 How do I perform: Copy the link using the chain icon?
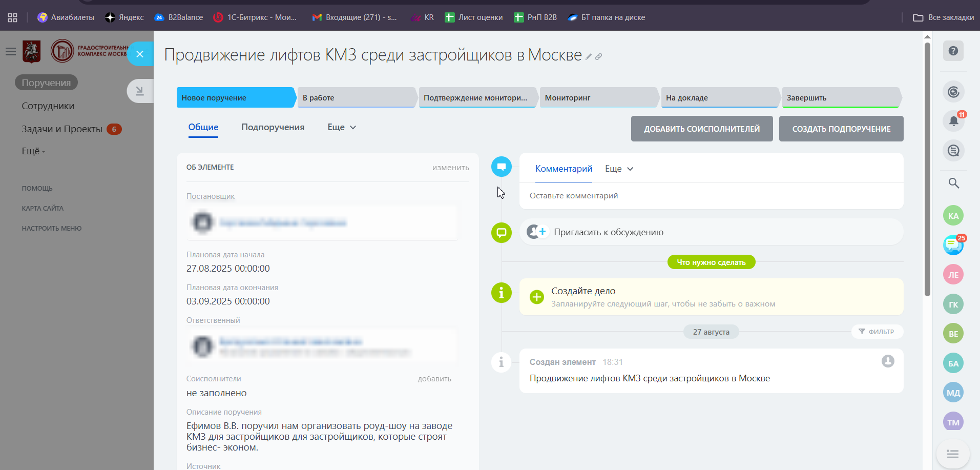598,57
